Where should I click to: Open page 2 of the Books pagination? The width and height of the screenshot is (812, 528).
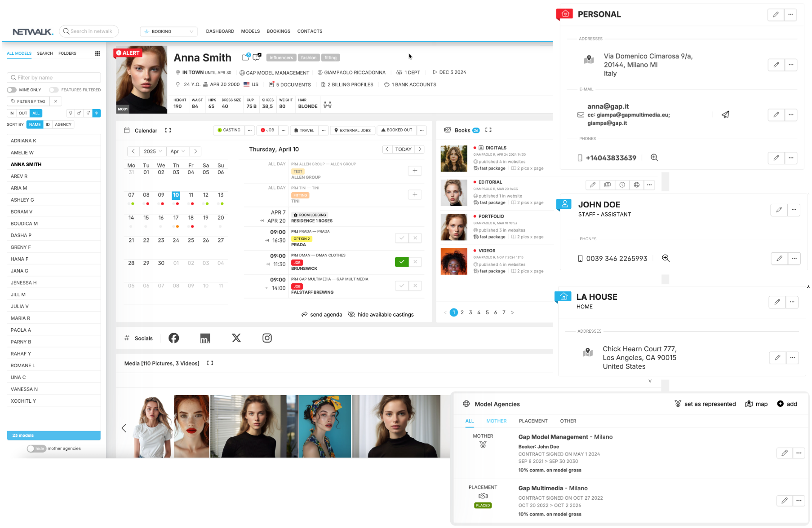(462, 312)
